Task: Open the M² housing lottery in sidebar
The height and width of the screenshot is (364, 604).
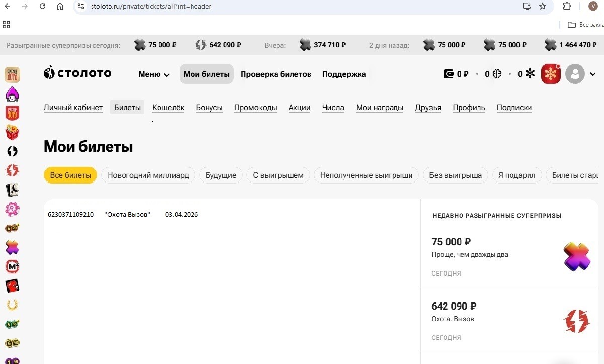Action: [x=13, y=266]
